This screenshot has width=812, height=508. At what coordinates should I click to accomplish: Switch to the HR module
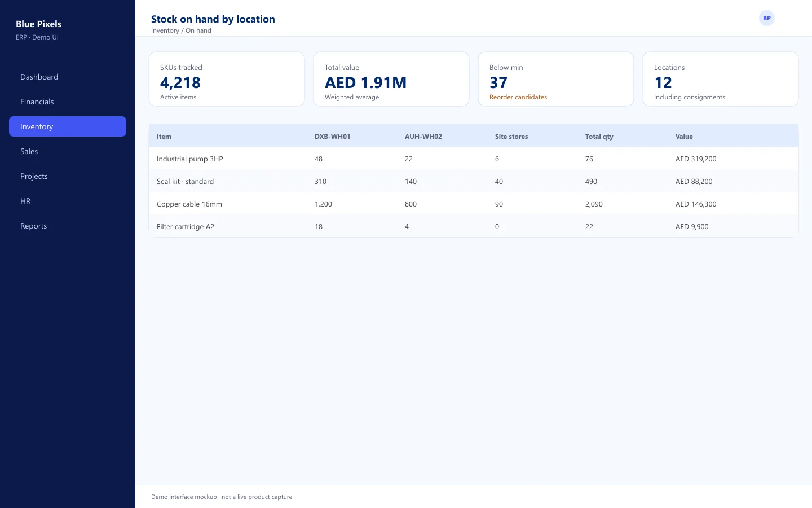pos(68,201)
